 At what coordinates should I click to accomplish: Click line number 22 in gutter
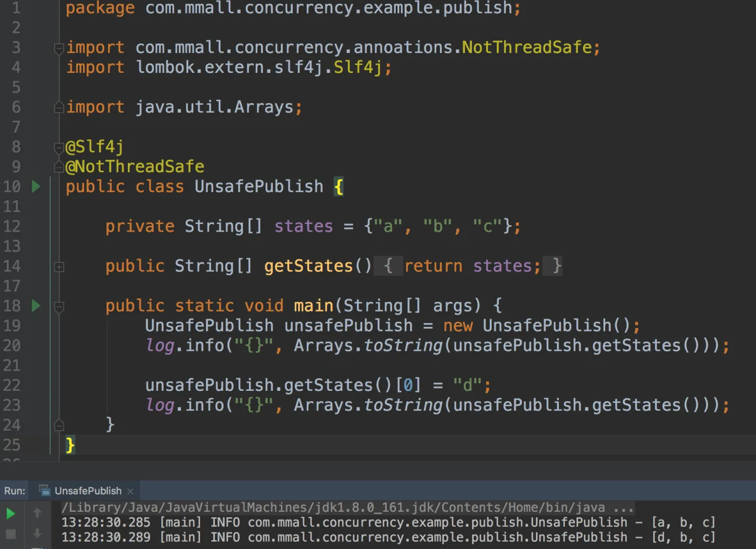coord(12,385)
